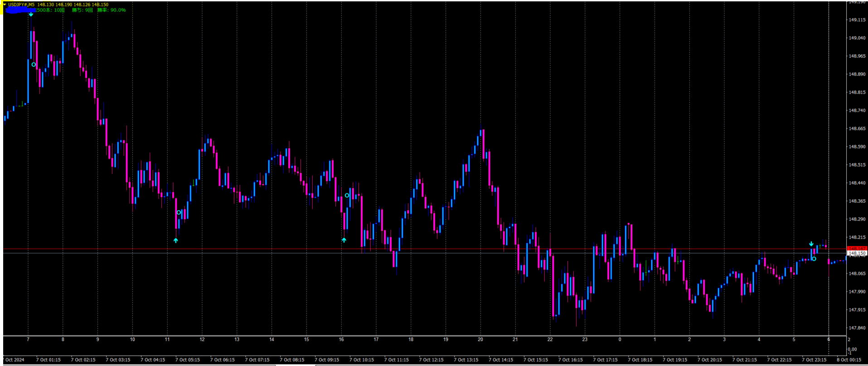Click the 148.440 price axis label

pyautogui.click(x=857, y=183)
